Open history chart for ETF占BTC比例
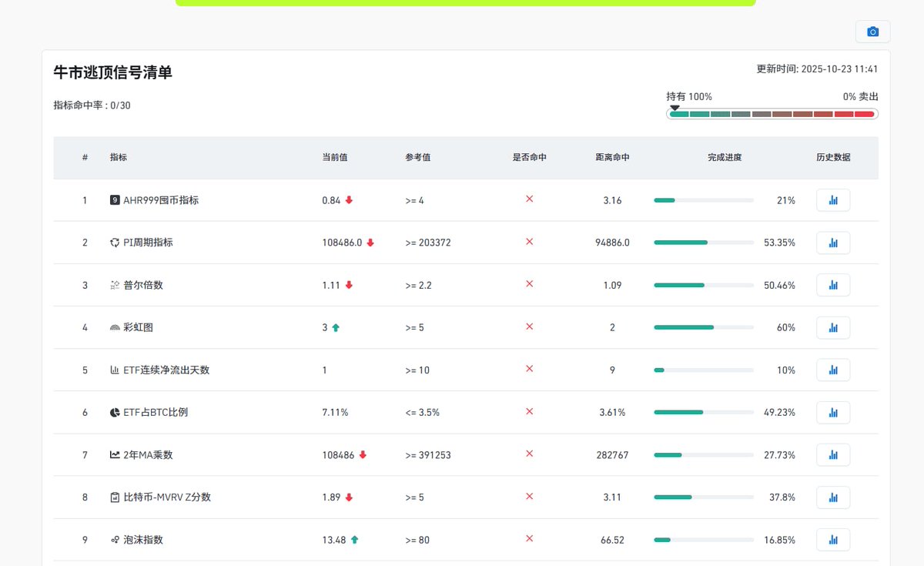Screen dimensions: 924x566 pyautogui.click(x=833, y=412)
